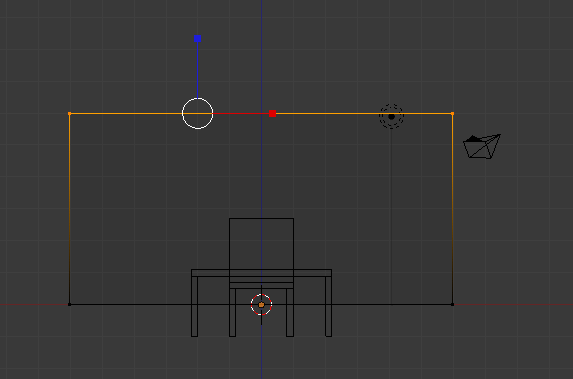This screenshot has width=573, height=379.
Task: Select the point lamp object
Action: [x=391, y=117]
